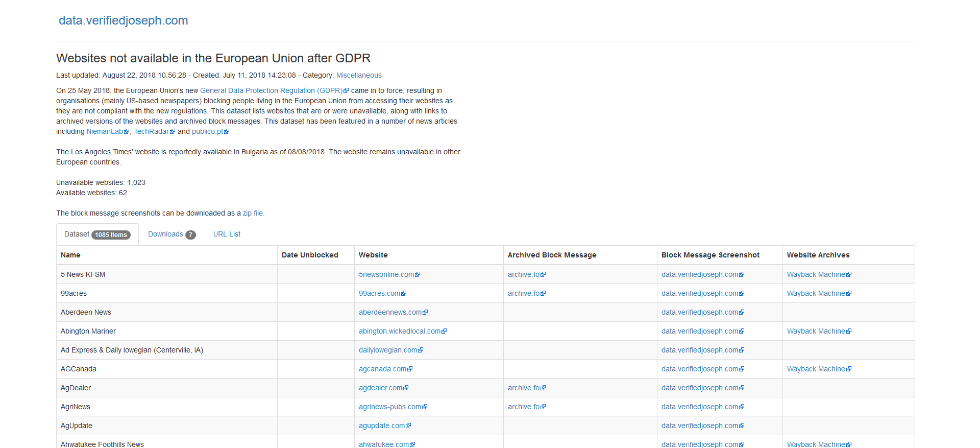
Task: Select the Dataset tab
Action: pyautogui.click(x=97, y=234)
